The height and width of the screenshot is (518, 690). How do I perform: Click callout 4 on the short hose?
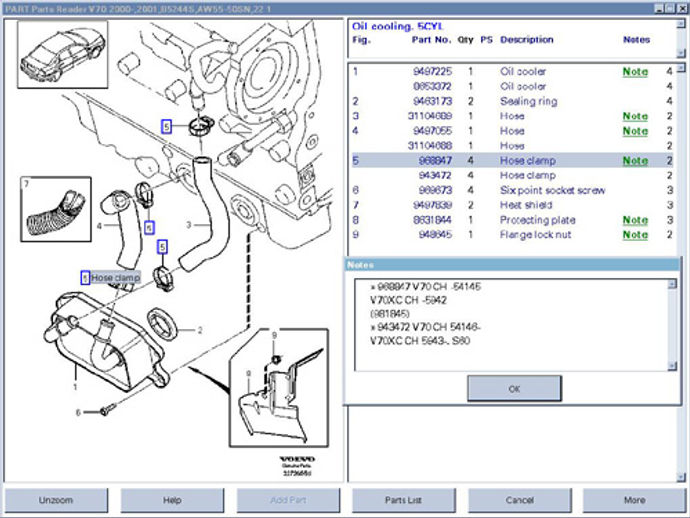click(x=99, y=226)
